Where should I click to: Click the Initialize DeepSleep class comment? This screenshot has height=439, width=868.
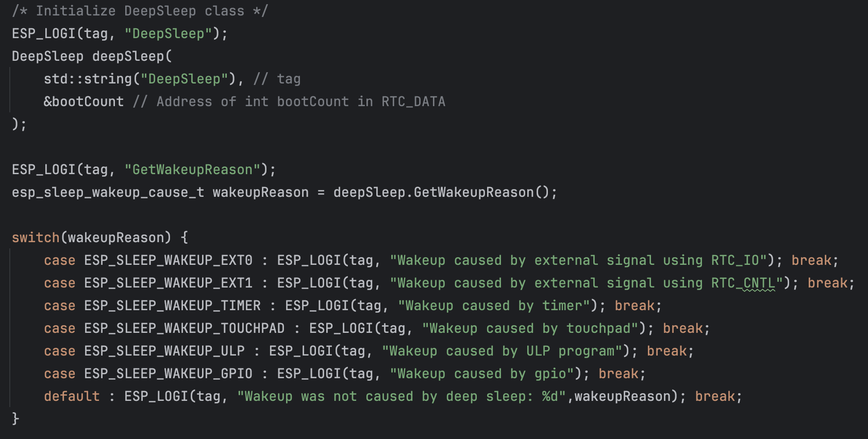[x=140, y=11]
